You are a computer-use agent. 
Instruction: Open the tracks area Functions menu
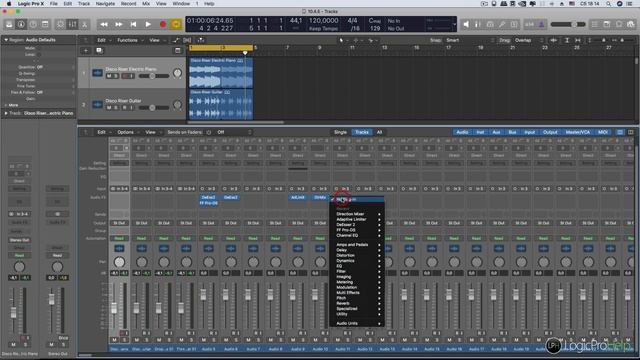[129, 40]
